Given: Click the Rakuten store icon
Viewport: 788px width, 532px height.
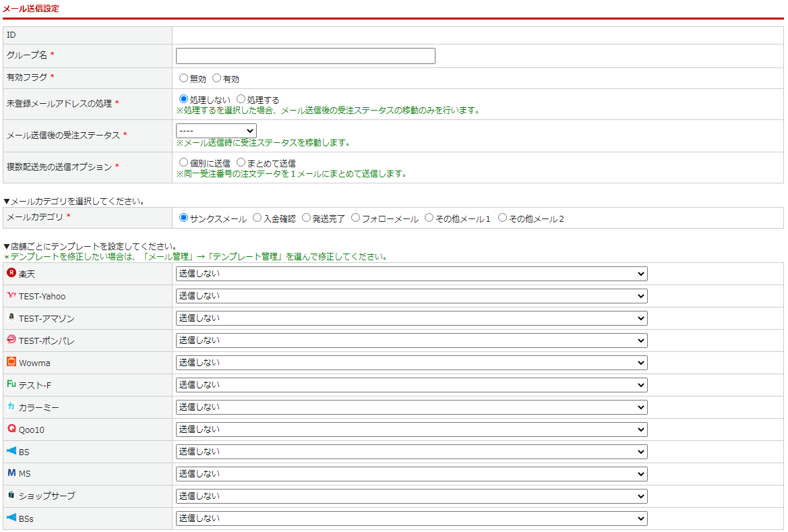Looking at the screenshot, I should pos(11,273).
